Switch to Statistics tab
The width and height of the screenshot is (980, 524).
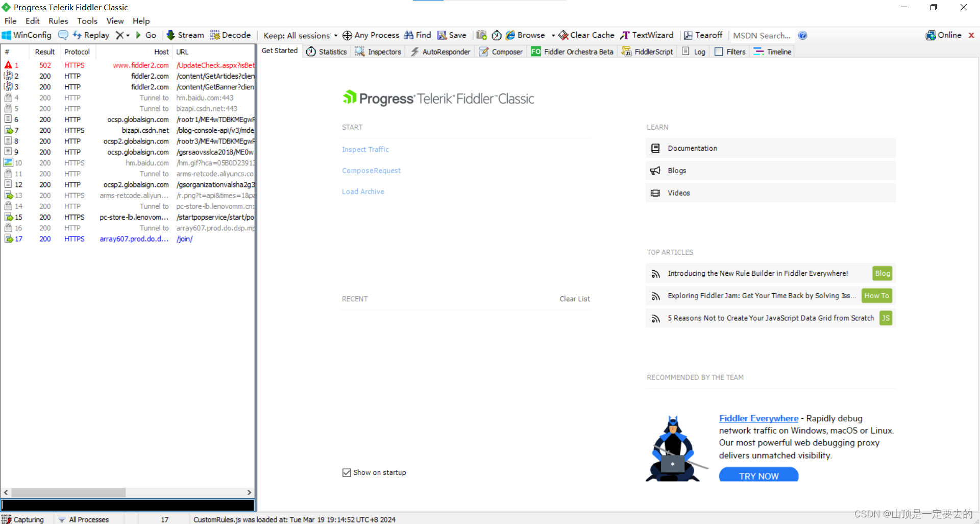(x=327, y=52)
